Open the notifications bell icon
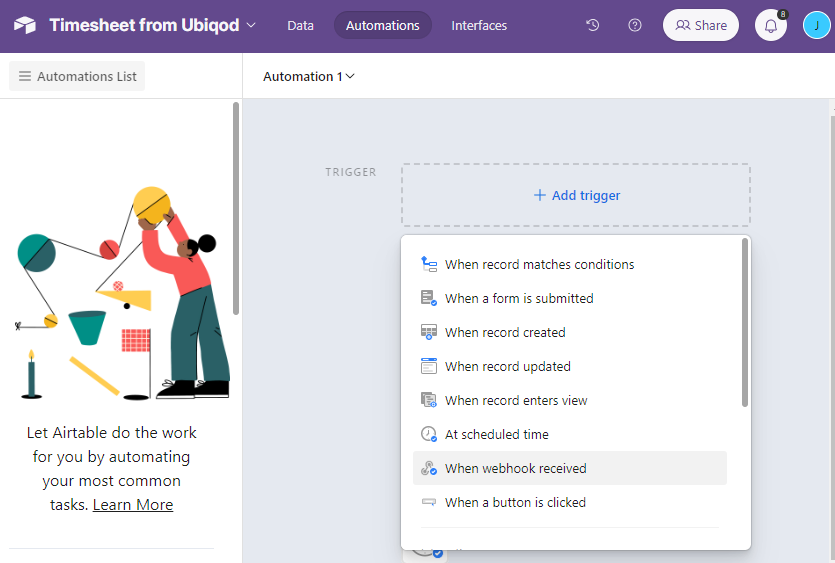The image size is (835, 563). [771, 26]
